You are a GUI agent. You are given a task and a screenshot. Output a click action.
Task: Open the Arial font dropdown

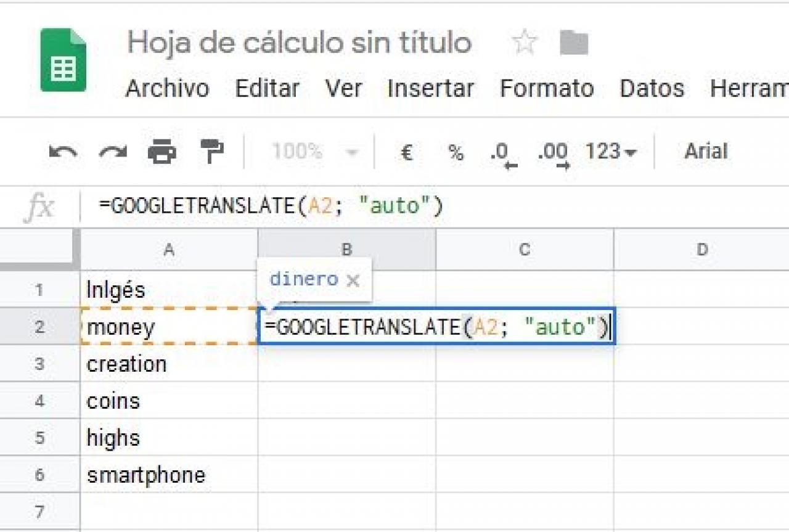(706, 152)
